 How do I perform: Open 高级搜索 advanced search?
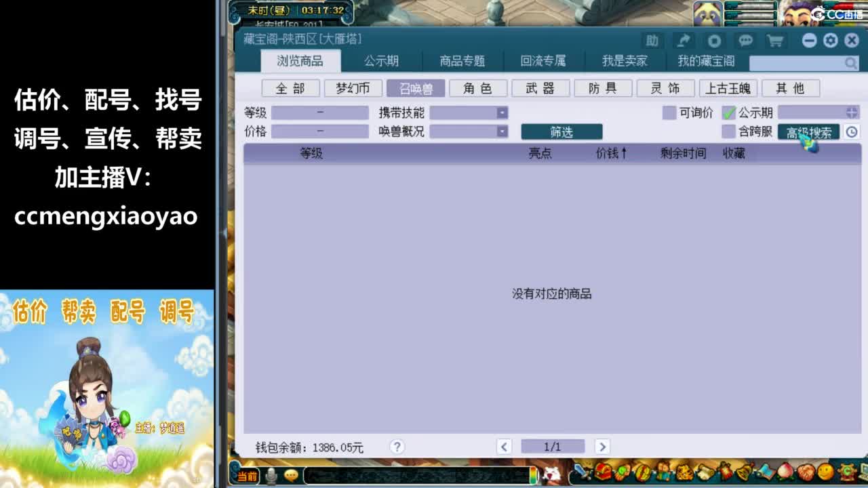tap(809, 132)
